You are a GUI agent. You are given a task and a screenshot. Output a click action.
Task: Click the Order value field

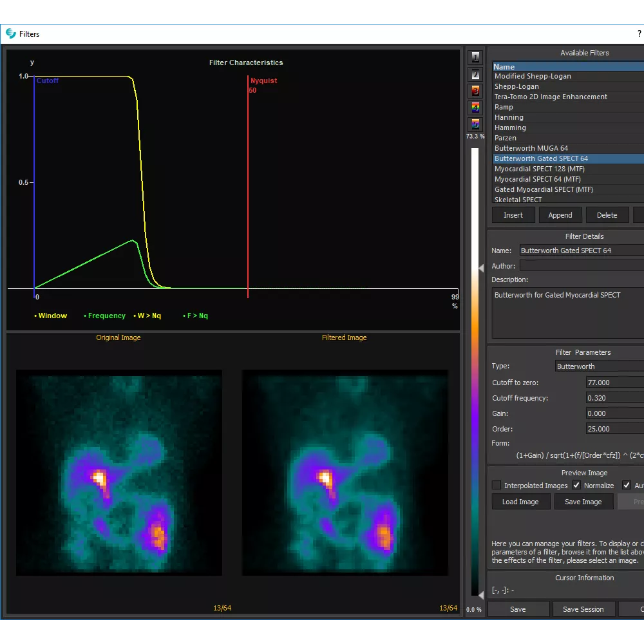615,429
